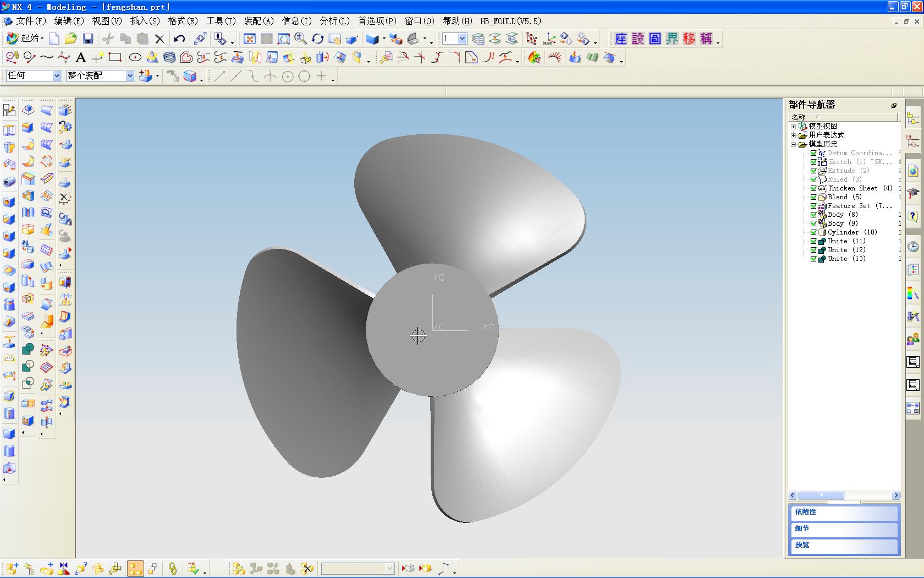The width and height of the screenshot is (924, 578).
Task: Expand the 用户表达式 tree node
Action: pos(794,135)
